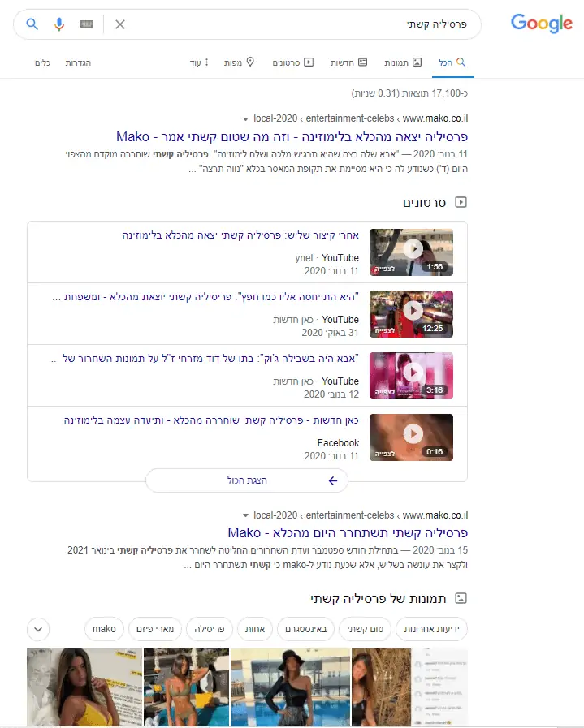Screen dimensions: 584x728
Task: Click the תמונות של פרסיליה קשתי heading
Action: pyautogui.click(x=379, y=598)
